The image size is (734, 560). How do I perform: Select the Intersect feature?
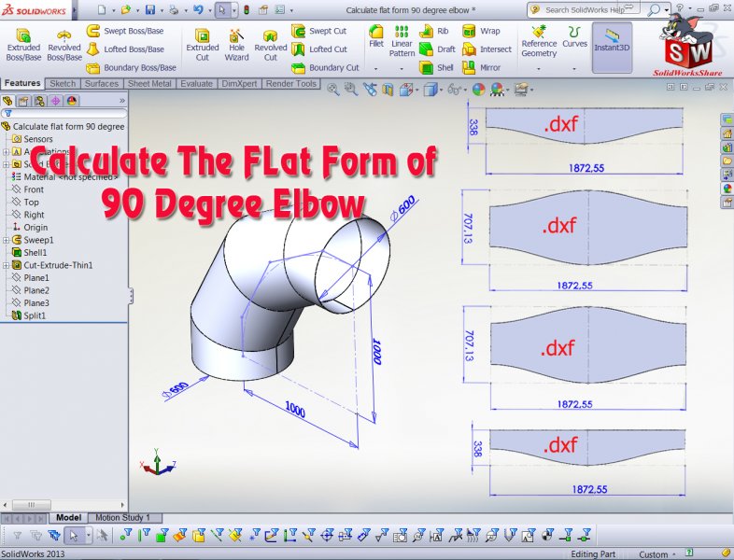point(487,49)
